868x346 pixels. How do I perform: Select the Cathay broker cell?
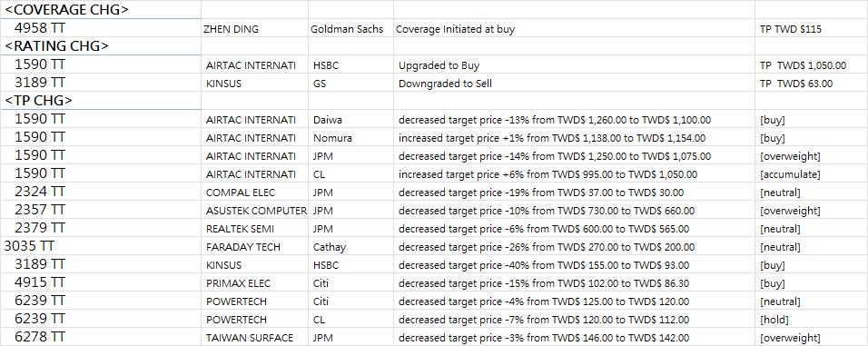click(x=350, y=247)
